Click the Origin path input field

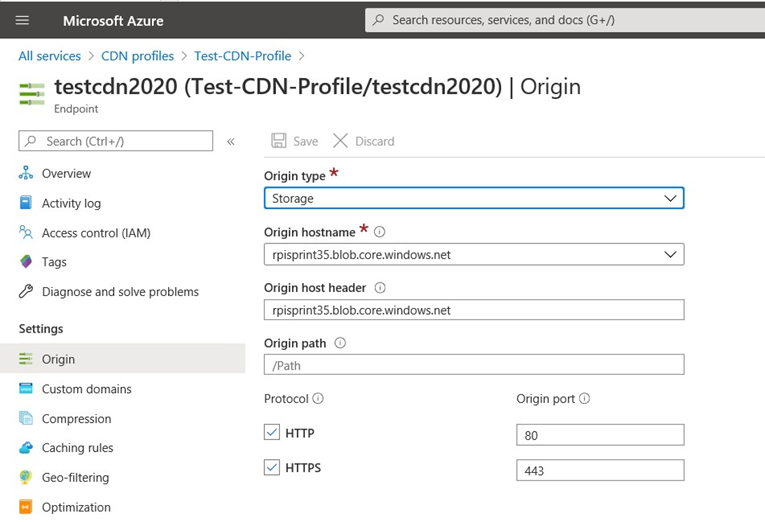click(x=474, y=365)
